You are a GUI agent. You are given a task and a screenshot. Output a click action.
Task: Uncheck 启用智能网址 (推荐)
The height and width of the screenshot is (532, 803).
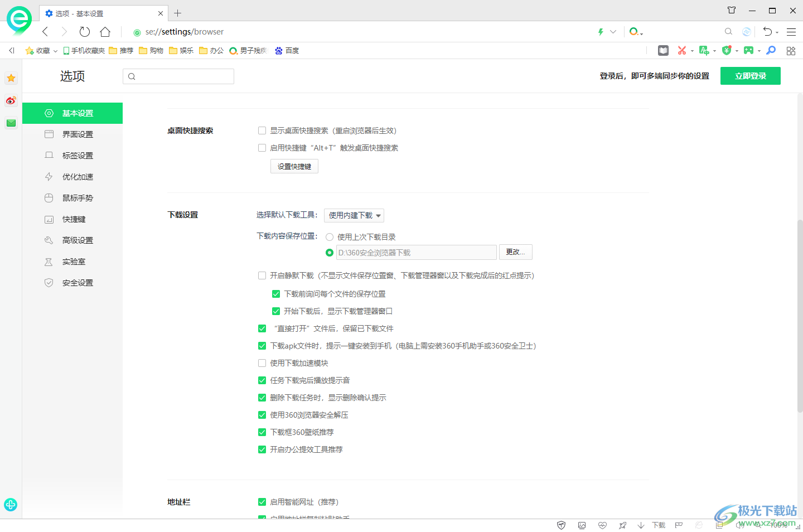262,502
